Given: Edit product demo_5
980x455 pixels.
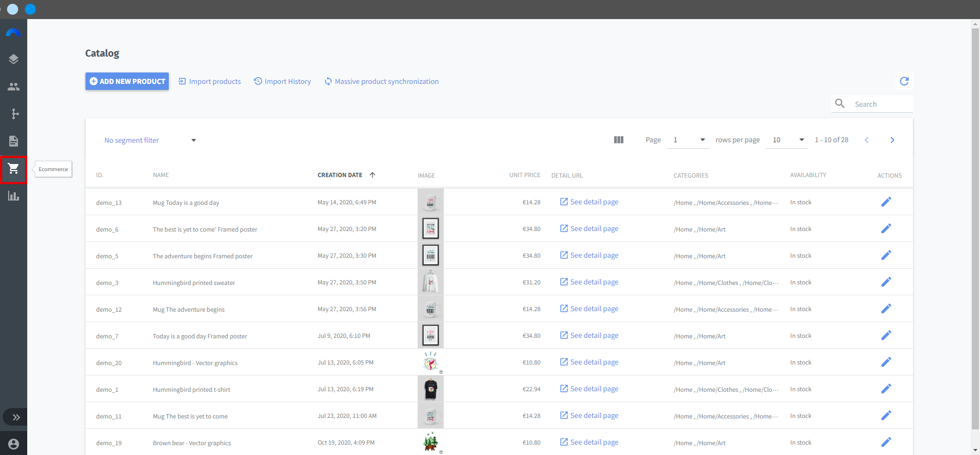Looking at the screenshot, I should pos(886,255).
